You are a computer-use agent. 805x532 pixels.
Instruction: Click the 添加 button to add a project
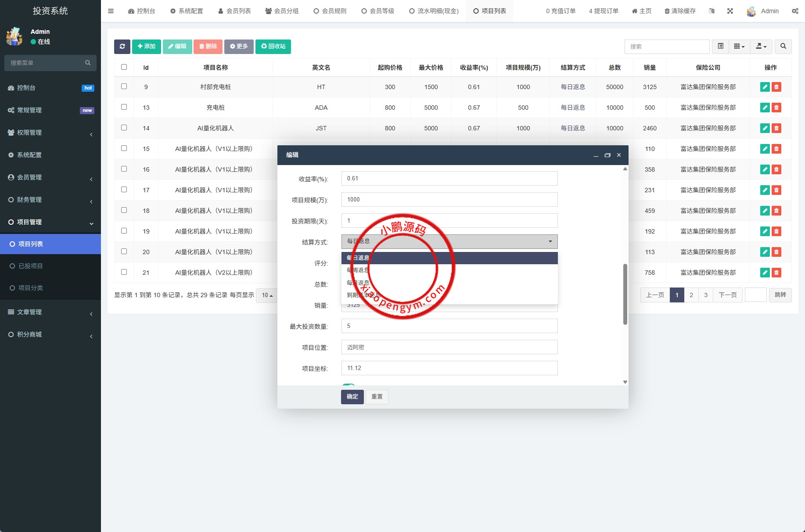pyautogui.click(x=146, y=46)
